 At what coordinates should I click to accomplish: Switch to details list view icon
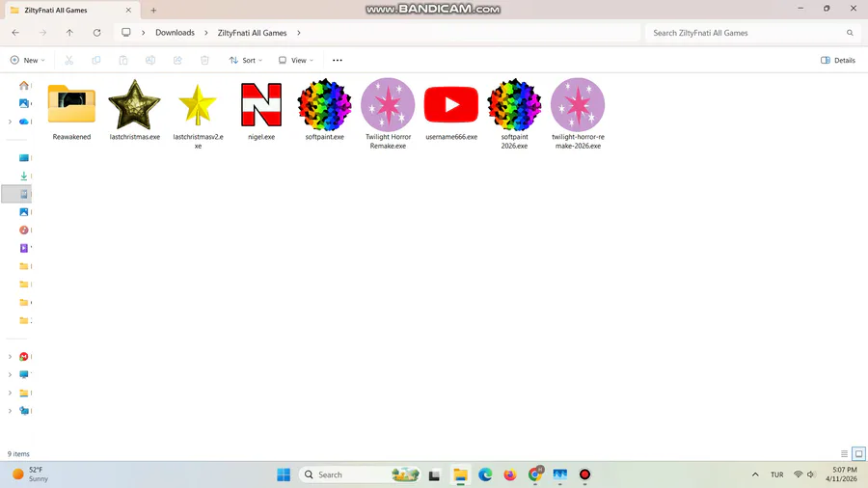(844, 453)
